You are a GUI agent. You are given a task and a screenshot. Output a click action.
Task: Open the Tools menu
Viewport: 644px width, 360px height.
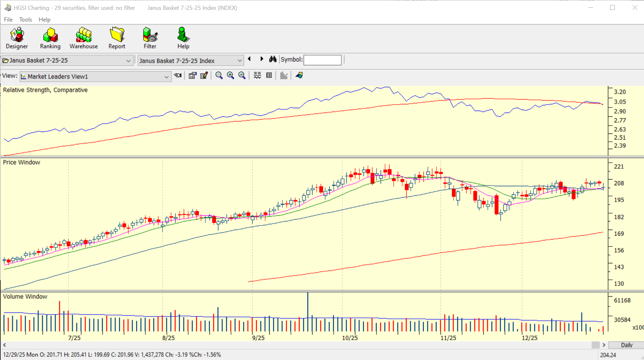coord(25,20)
